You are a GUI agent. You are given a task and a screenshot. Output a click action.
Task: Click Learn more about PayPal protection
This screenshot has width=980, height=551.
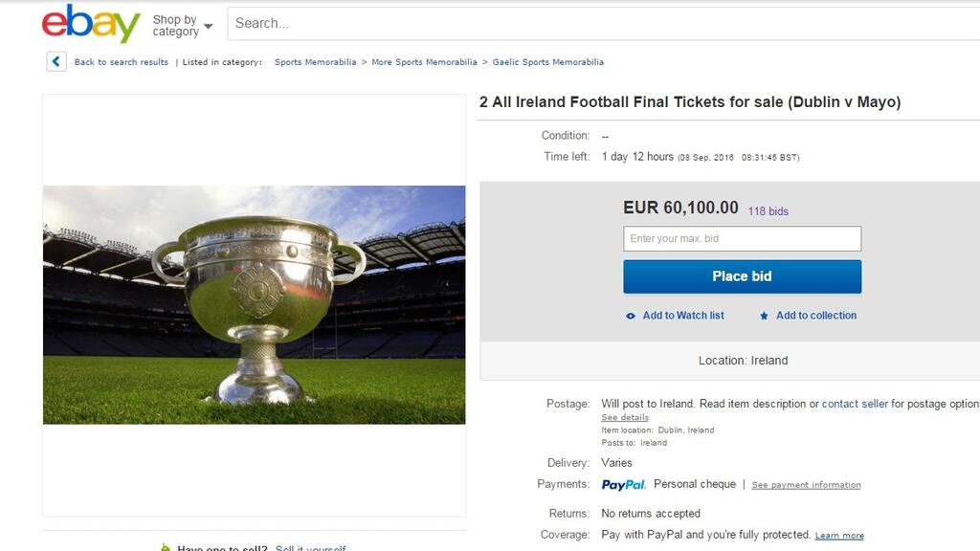point(838,535)
